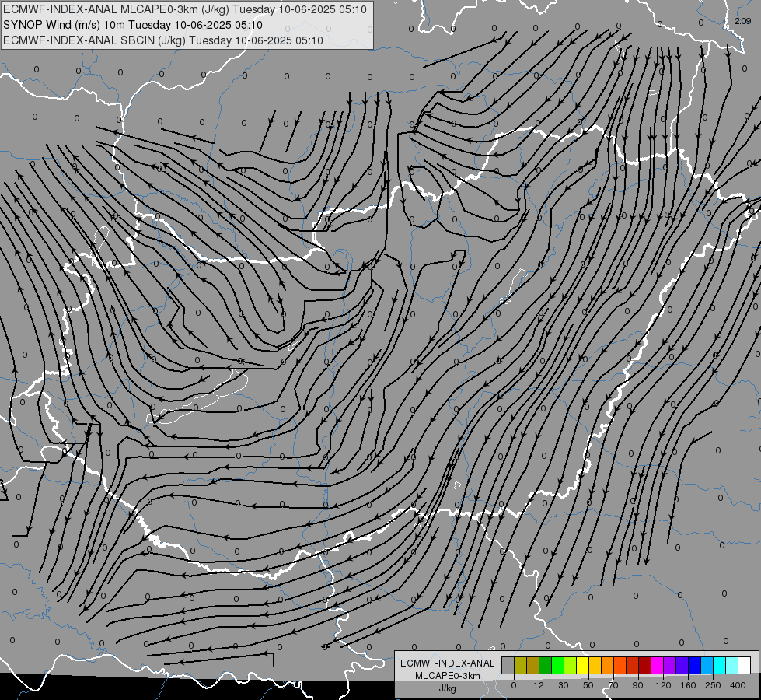Click the legend value 30 label
Viewport: 761px width, 700px height.
[564, 685]
